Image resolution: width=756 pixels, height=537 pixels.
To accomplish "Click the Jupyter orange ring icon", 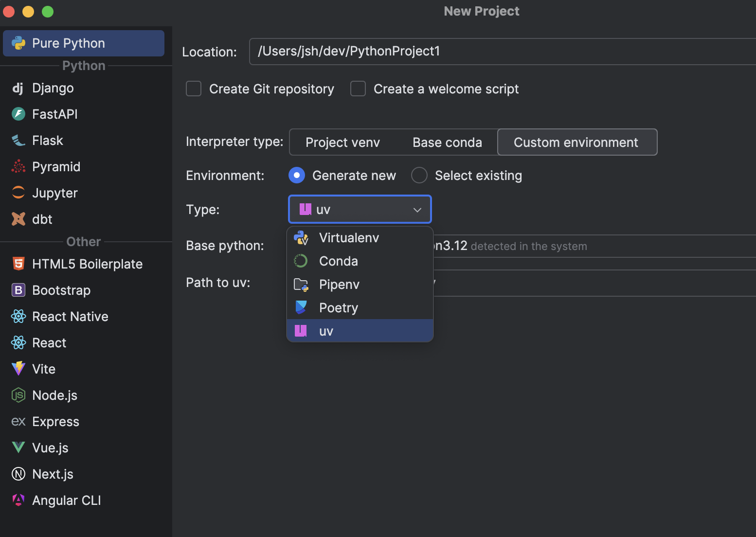I will (x=18, y=193).
